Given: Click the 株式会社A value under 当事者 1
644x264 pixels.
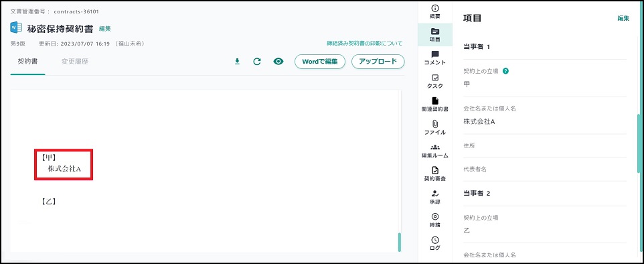Looking at the screenshot, I should pyautogui.click(x=479, y=121).
